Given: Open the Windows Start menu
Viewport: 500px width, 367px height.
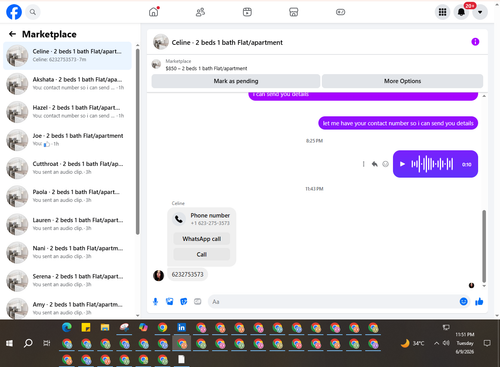Looking at the screenshot, I should [x=9, y=343].
